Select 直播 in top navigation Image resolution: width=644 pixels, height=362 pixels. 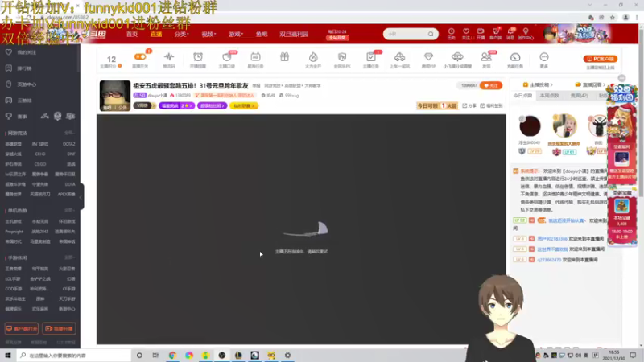(156, 34)
